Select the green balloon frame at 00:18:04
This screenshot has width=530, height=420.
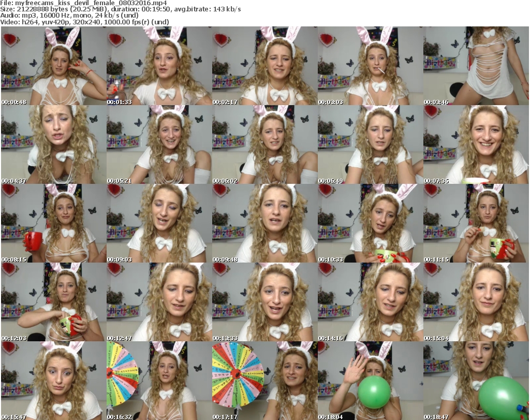(370, 381)
